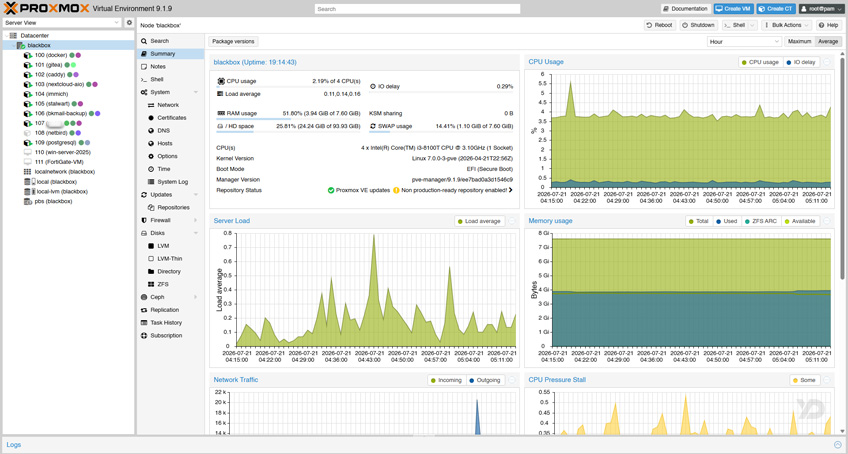This screenshot has height=454, width=848.
Task: Click the Hosts globe icon
Action: pyautogui.click(x=151, y=143)
